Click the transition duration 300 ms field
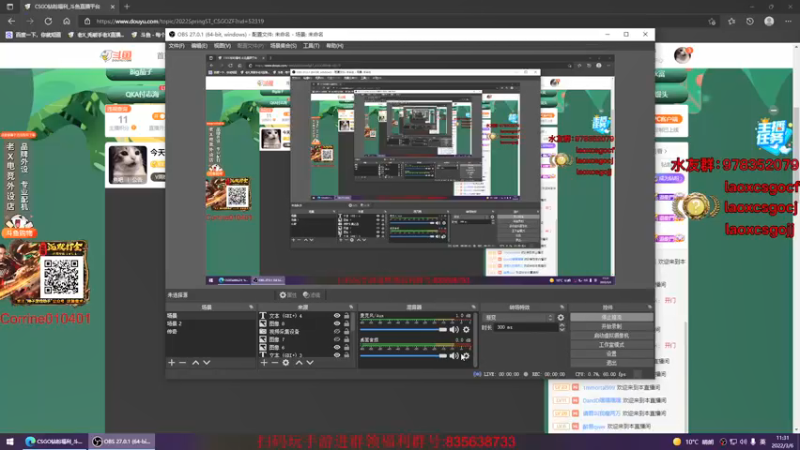This screenshot has height=450, width=800. tap(526, 328)
